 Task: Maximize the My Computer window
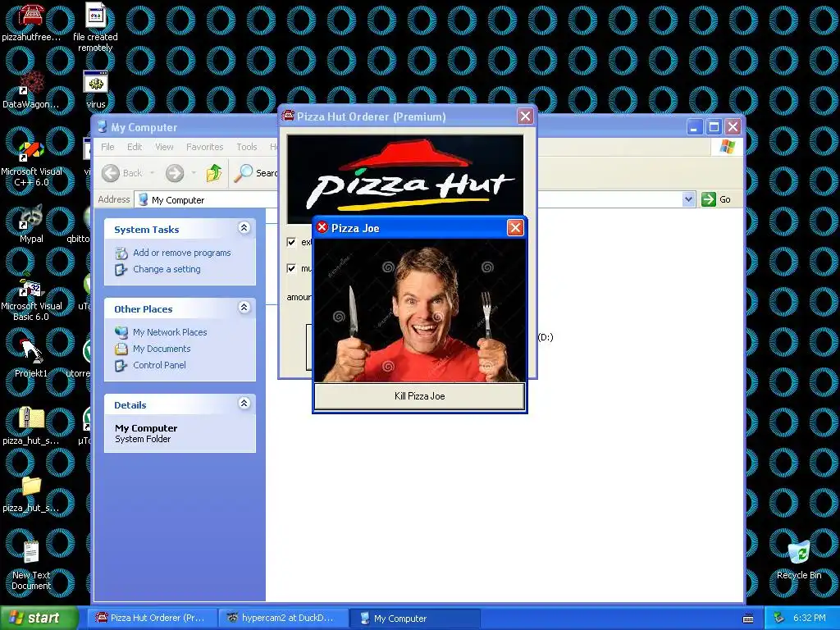[x=714, y=127]
